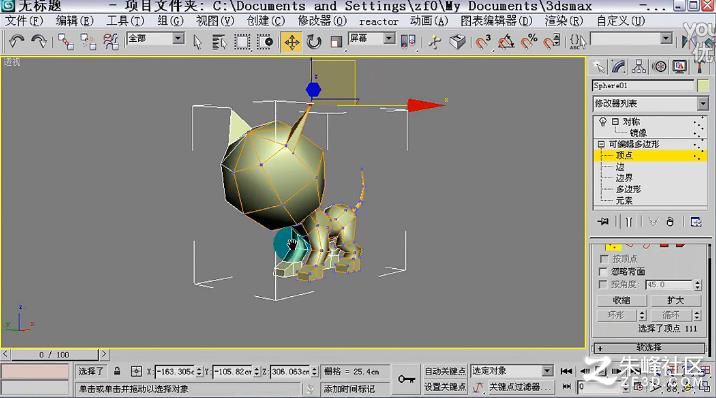Click the Remove Modifier trash icon
Viewport: 716px width, 398px height.
tap(670, 222)
